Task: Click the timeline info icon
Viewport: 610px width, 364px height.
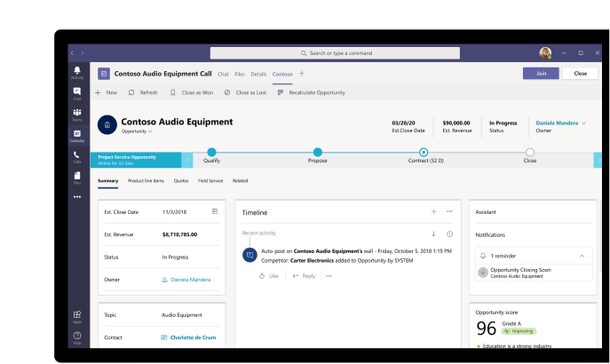Action: (449, 233)
